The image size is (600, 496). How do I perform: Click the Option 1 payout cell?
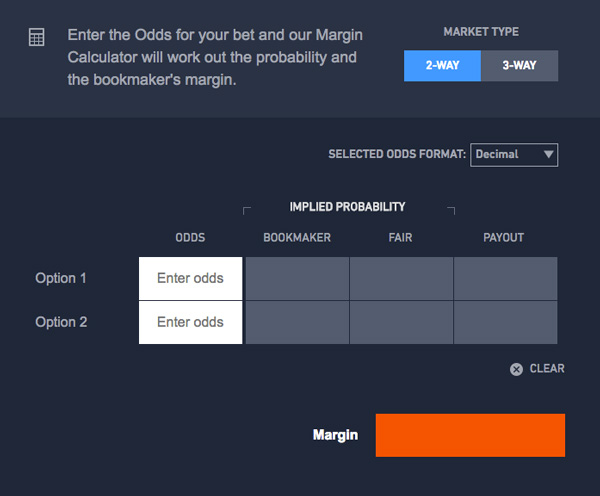(x=506, y=278)
